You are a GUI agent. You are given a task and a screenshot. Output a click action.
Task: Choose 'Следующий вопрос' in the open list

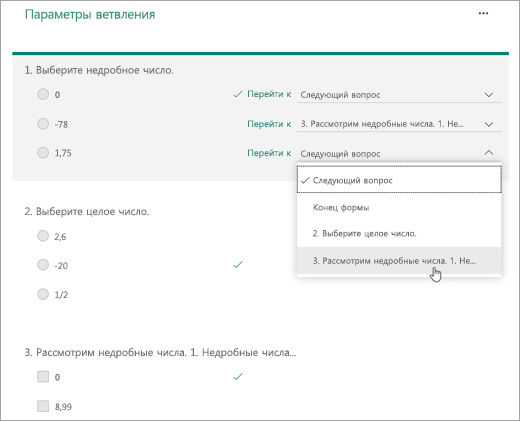click(399, 180)
